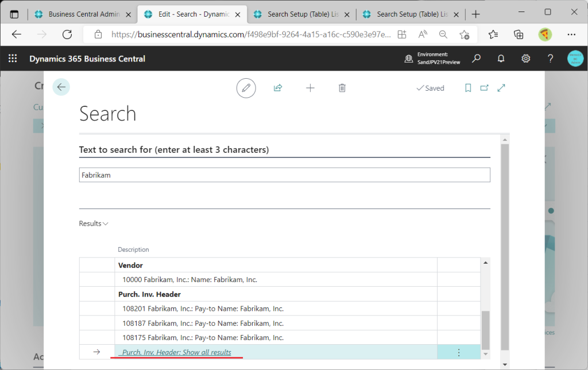
Task: Go back with the browser back arrow
Action: [x=17, y=34]
